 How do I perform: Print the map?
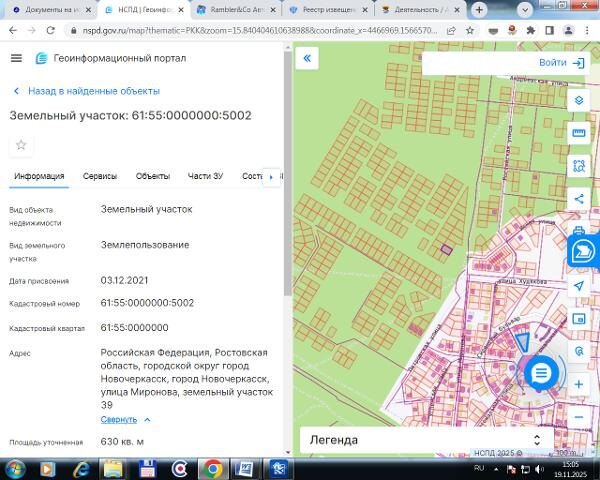[579, 230]
